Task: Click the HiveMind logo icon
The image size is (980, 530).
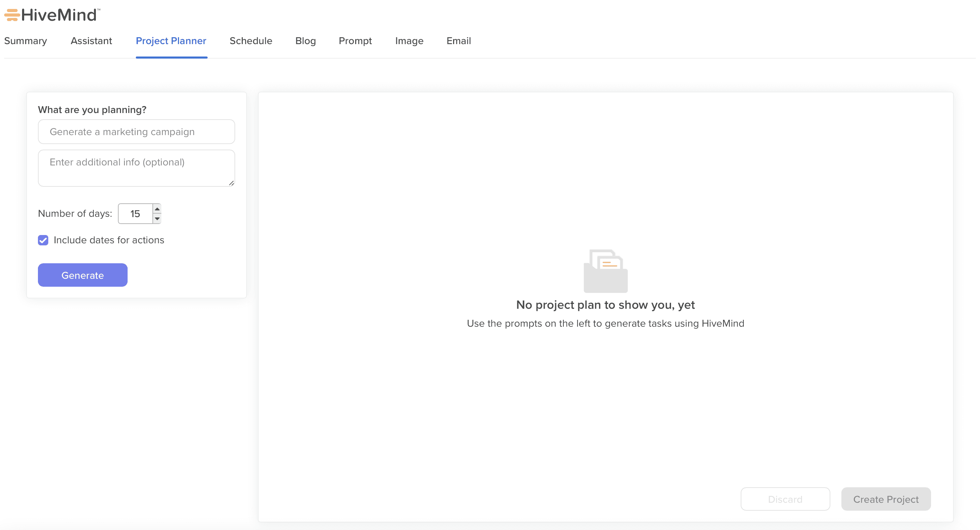Action: (11, 14)
